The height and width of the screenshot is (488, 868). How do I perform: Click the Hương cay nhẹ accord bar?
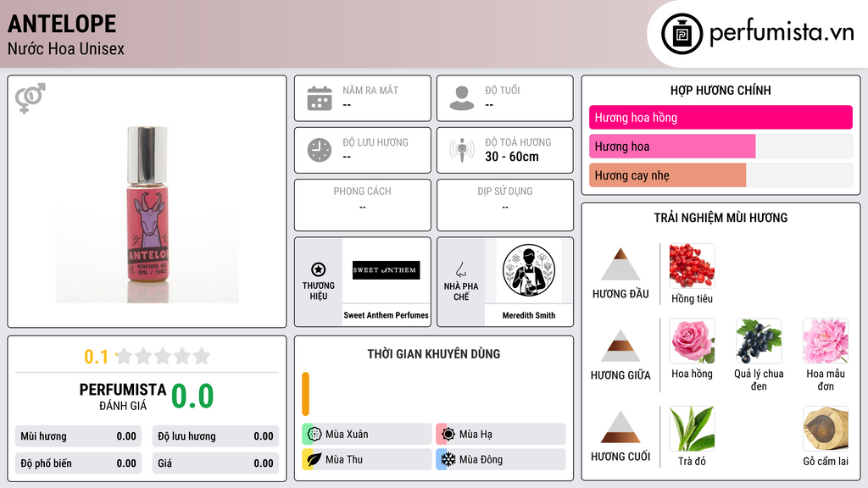(x=721, y=175)
